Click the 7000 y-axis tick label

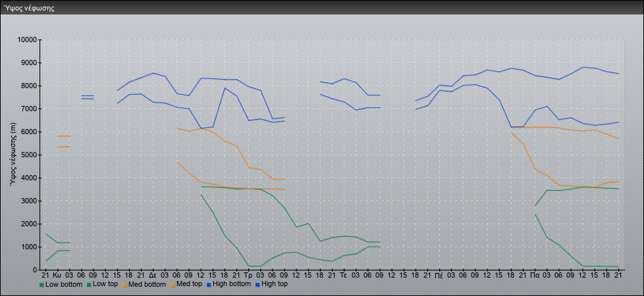(29, 109)
